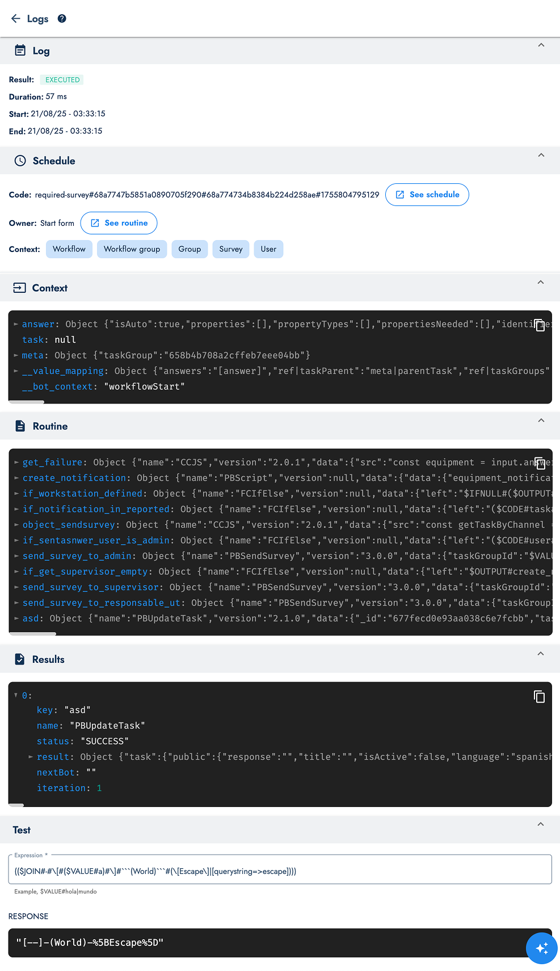Click the See routine button
This screenshot has height=971, width=560.
coord(119,223)
